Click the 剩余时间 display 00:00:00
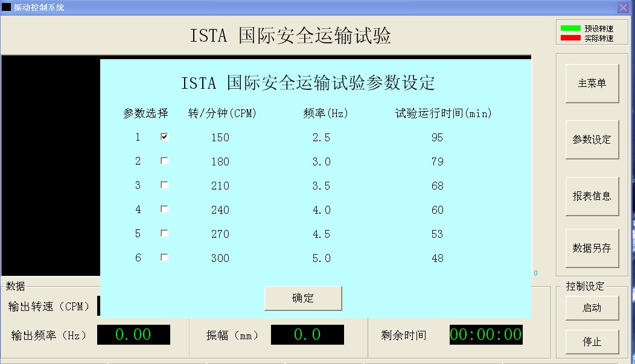Screen dimensions: 635x364 tap(486, 335)
